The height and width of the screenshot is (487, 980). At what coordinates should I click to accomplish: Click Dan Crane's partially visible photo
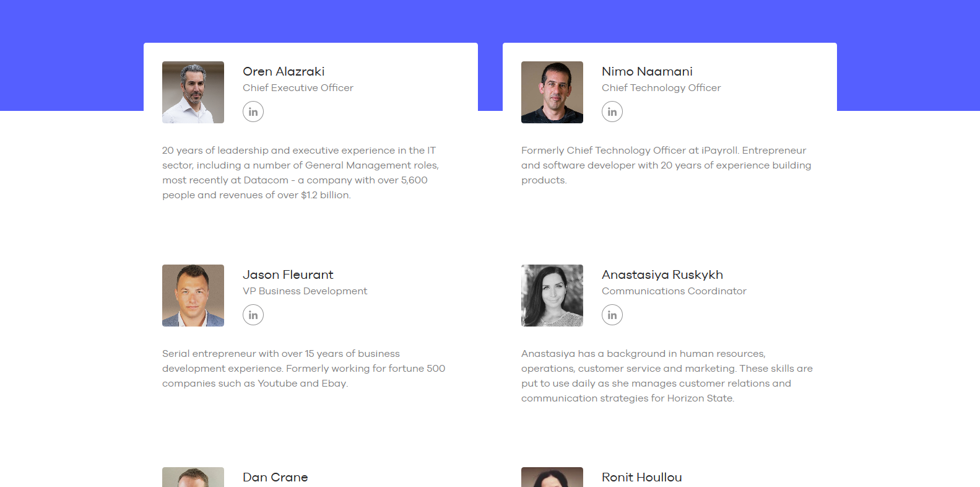click(x=193, y=477)
